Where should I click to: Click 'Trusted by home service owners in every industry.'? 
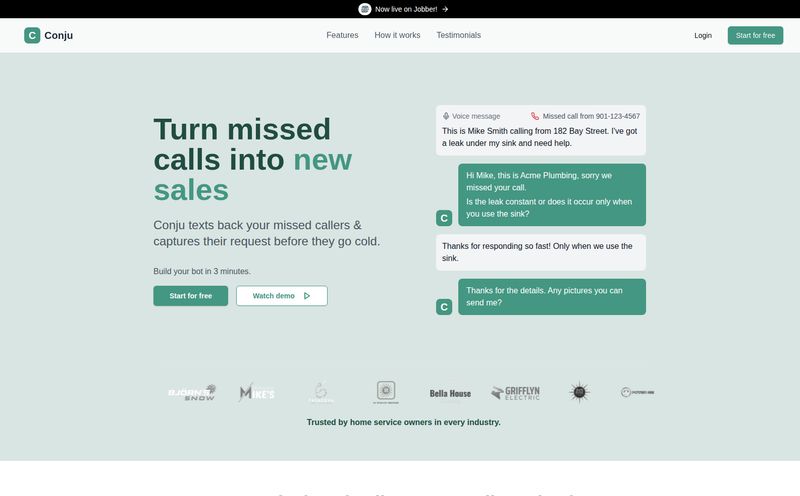404,422
